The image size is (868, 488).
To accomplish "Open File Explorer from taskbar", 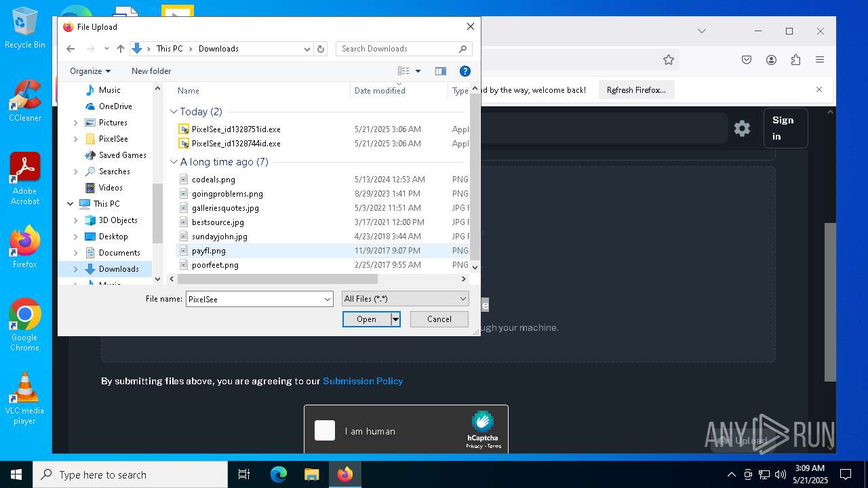I will [311, 474].
